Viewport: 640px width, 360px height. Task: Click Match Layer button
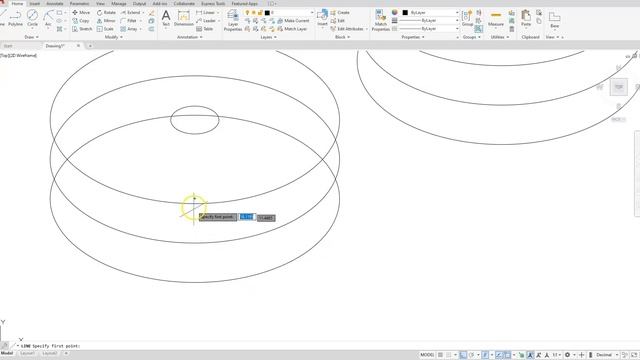point(292,29)
